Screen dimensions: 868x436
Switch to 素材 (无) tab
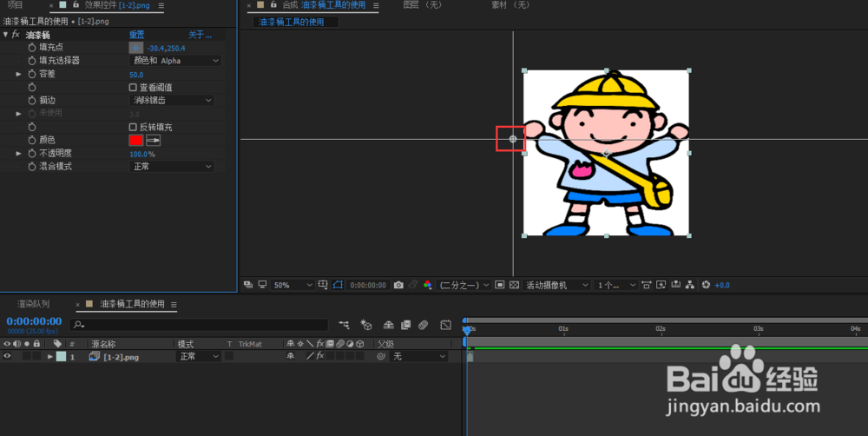510,5
